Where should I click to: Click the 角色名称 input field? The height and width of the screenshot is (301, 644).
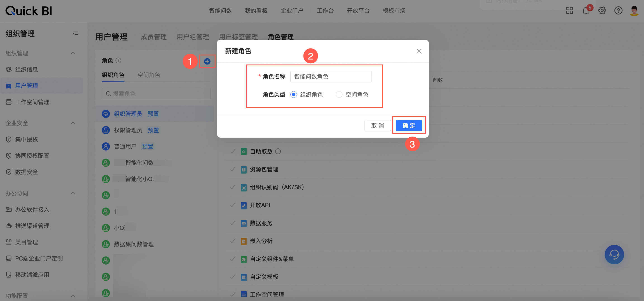pyautogui.click(x=331, y=76)
